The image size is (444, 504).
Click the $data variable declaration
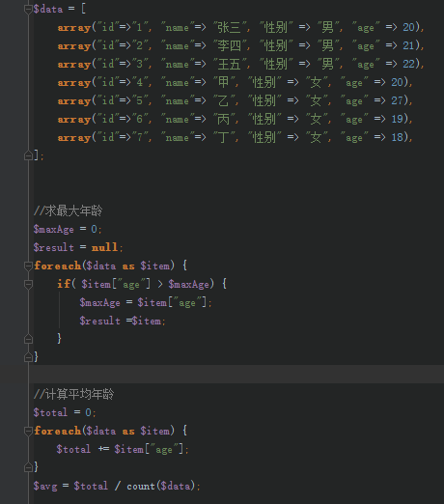pyautogui.click(x=48, y=10)
